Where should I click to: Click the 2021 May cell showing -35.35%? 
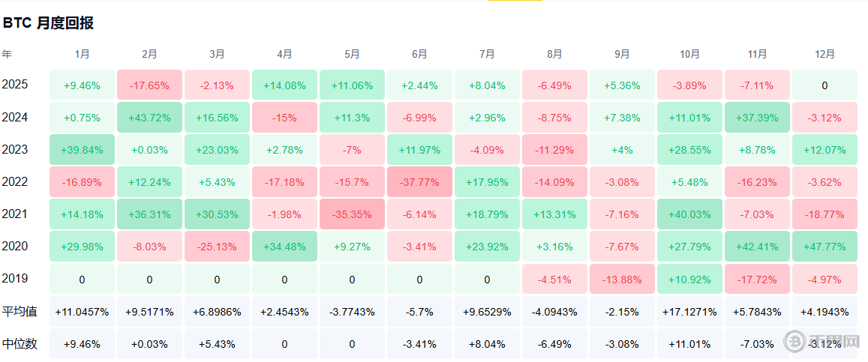tap(352, 214)
